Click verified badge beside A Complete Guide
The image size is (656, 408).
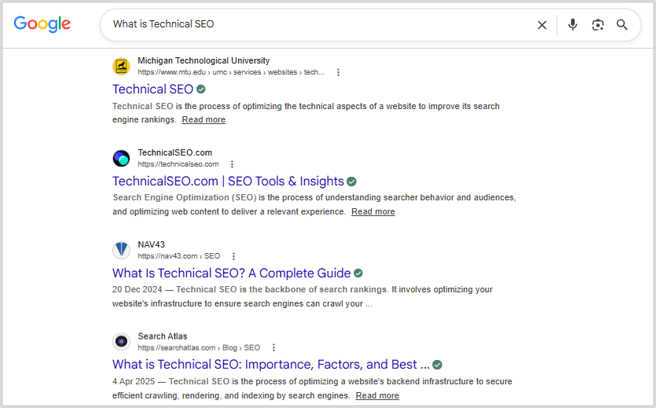point(358,273)
